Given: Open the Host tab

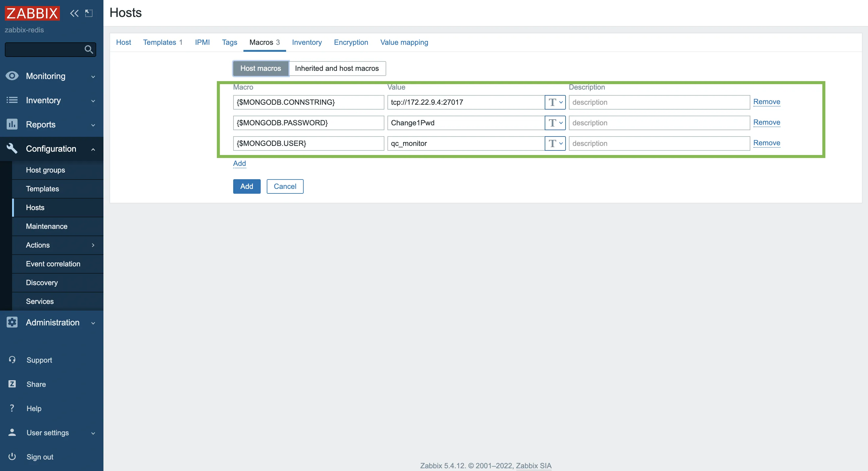Looking at the screenshot, I should pyautogui.click(x=123, y=42).
